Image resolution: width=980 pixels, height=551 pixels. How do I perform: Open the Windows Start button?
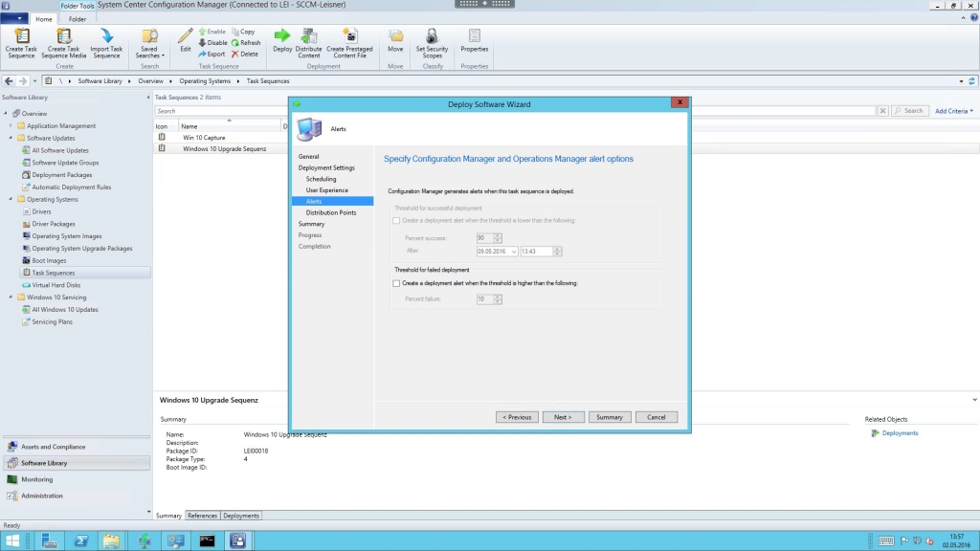pos(12,541)
